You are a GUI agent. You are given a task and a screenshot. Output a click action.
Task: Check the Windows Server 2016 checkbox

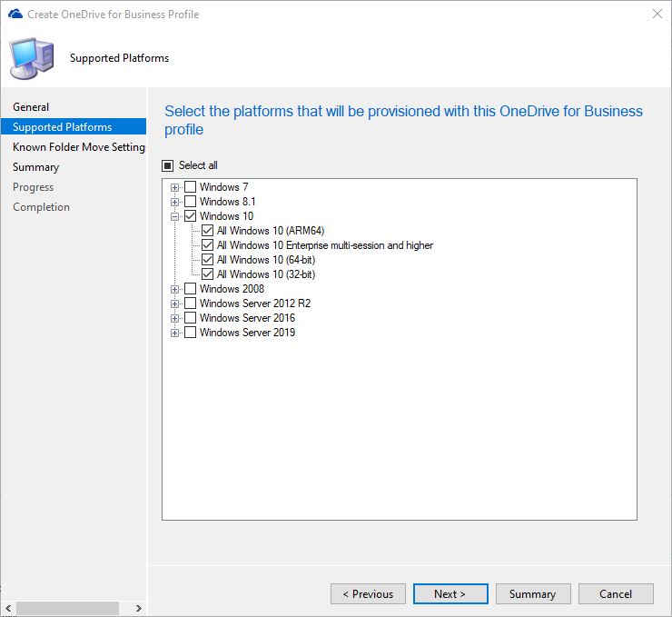pos(191,318)
